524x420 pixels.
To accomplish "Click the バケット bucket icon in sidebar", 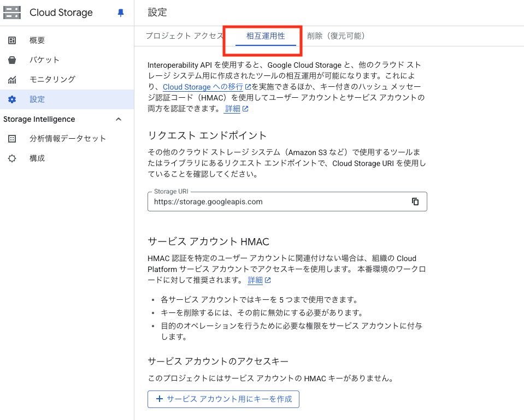I will [12, 60].
